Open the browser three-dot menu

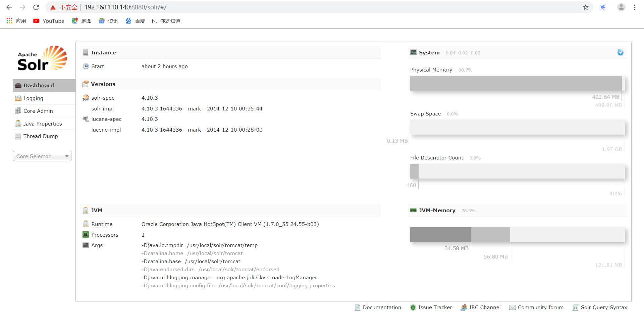[635, 7]
